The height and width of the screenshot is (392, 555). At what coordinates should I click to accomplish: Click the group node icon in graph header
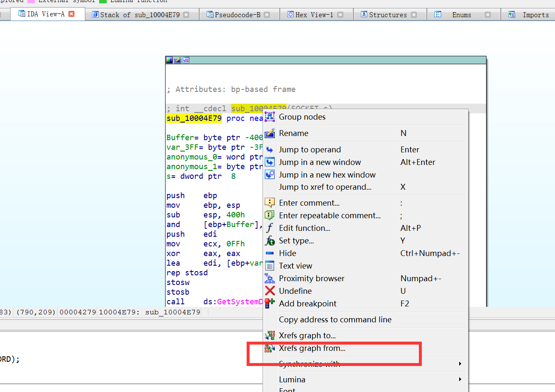click(x=186, y=60)
